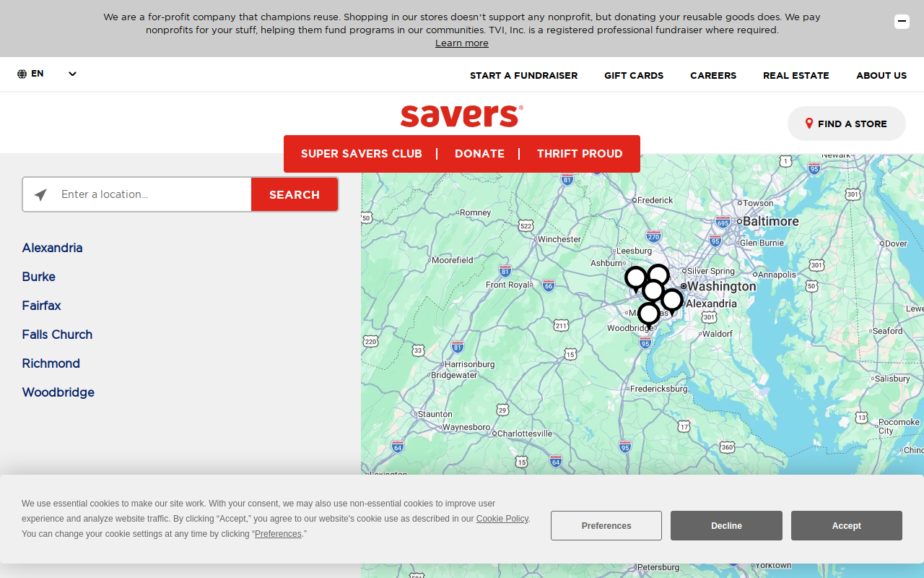Click the red Search button

295,194
